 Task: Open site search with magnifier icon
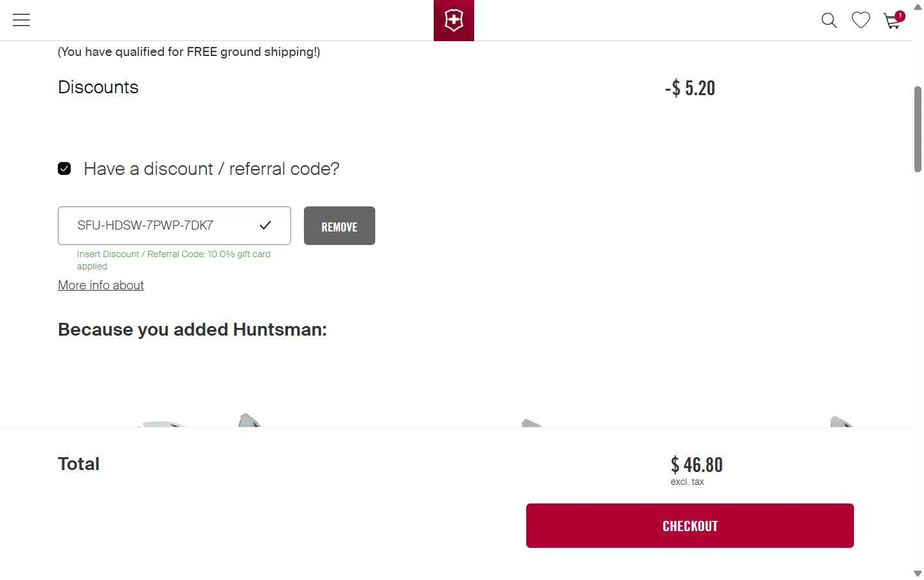click(x=829, y=21)
